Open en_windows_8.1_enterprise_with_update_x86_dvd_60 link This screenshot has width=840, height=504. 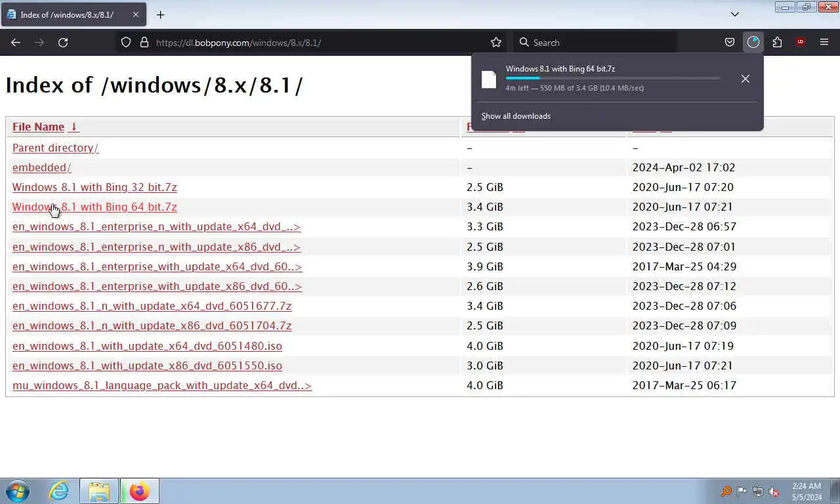tap(157, 286)
